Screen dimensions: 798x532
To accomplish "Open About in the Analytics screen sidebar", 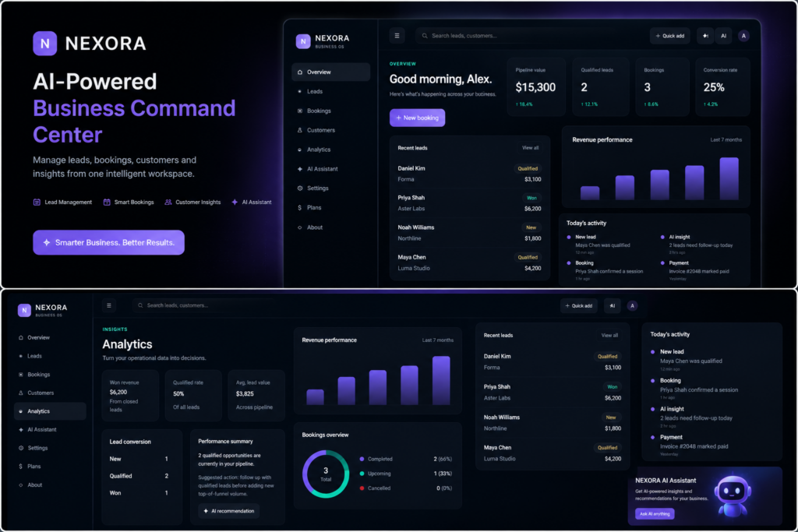I will click(50, 484).
